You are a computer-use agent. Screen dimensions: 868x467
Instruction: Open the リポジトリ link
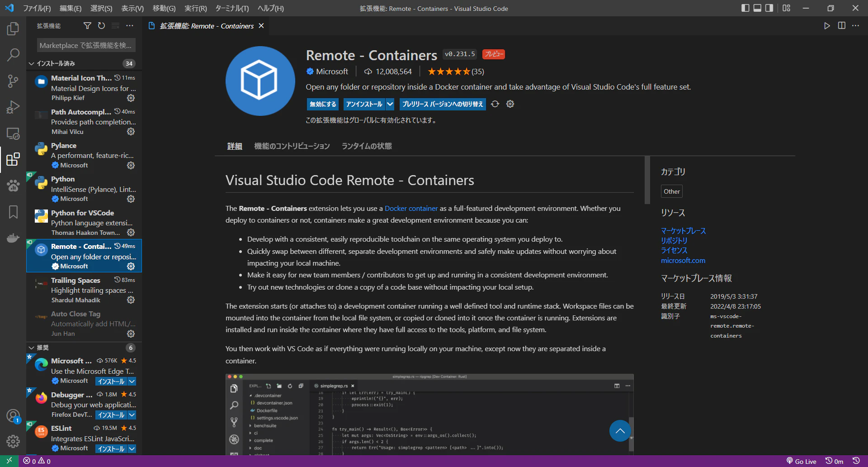click(x=674, y=241)
